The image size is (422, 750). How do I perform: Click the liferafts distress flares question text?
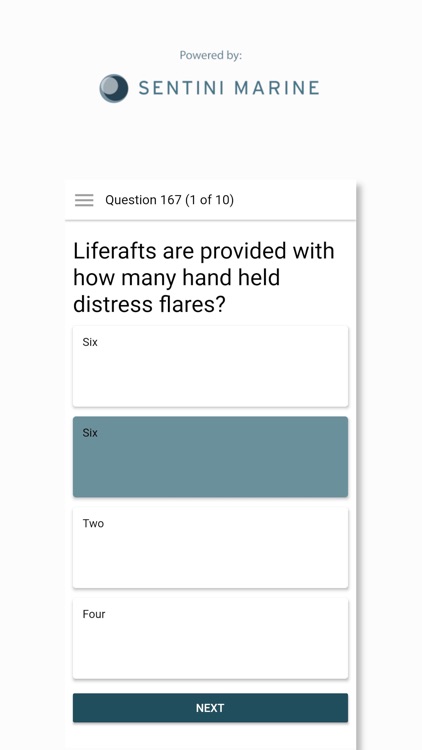[x=204, y=278]
